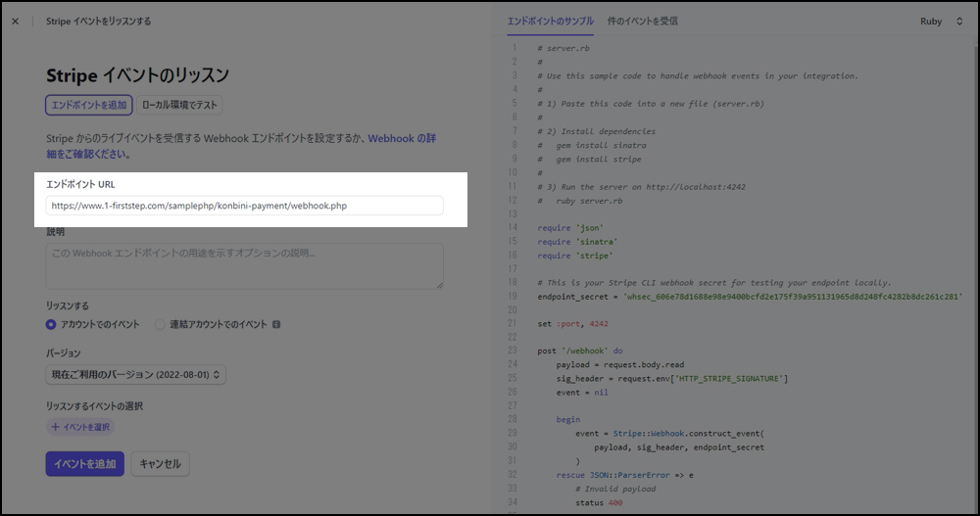Click the "set :port, 4242" code line
Image resolution: width=980 pixels, height=516 pixels.
572,323
